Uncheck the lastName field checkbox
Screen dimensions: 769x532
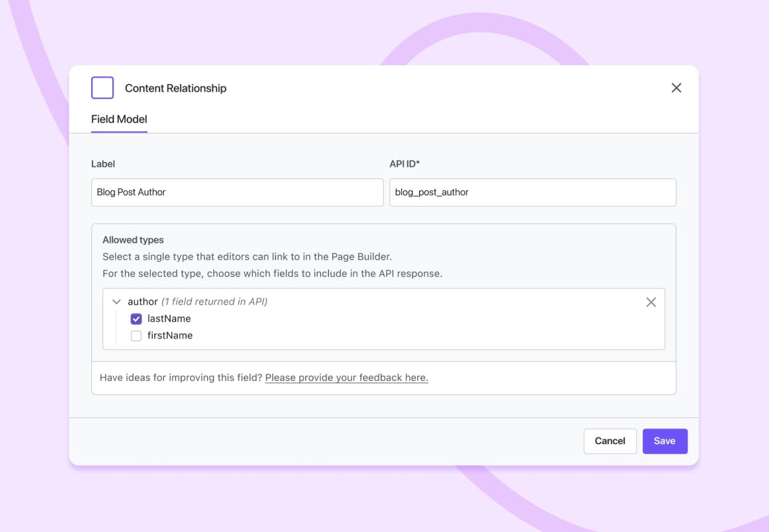[136, 319]
